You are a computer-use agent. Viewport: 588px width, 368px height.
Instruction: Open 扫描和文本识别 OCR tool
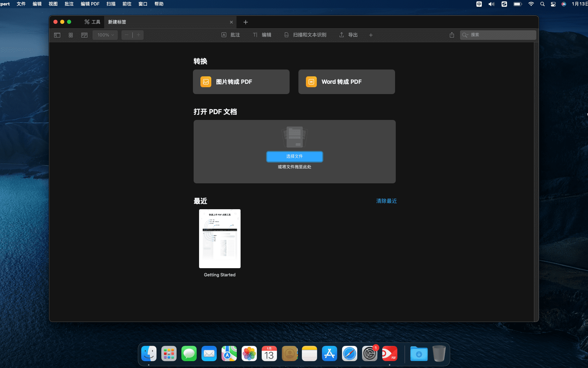[305, 35]
